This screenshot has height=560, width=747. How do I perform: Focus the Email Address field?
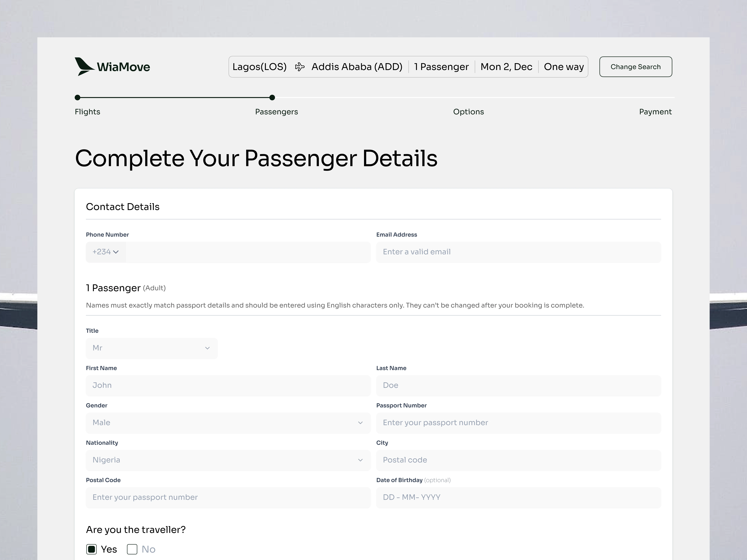point(518,252)
